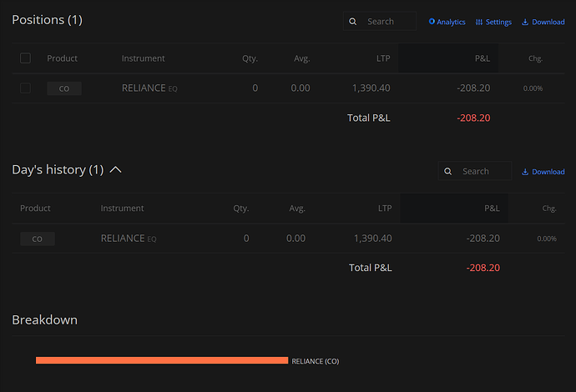The image size is (576, 392).
Task: Click magnifier icon in Positions search
Action: coord(353,22)
